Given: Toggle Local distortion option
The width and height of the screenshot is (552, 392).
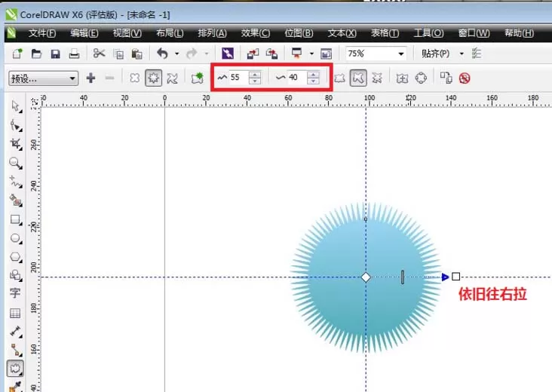Looking at the screenshot, I should pos(377,78).
